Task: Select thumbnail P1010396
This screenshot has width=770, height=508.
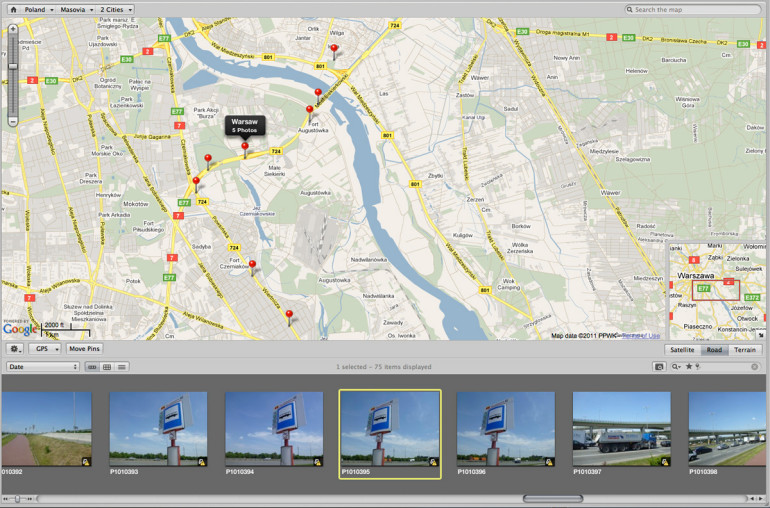Action: pos(506,429)
